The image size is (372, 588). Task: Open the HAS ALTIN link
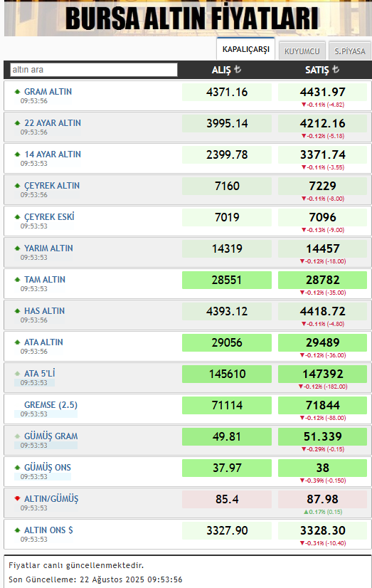coord(45,311)
